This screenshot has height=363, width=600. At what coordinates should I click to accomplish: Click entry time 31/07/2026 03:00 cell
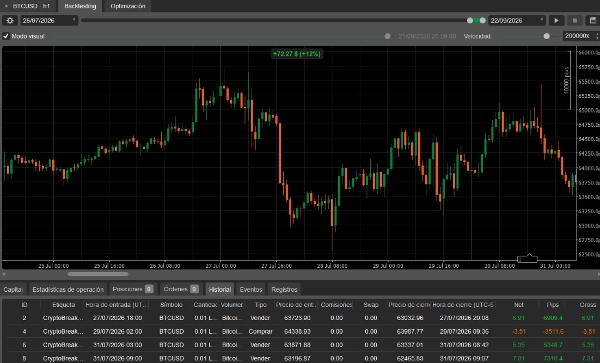(x=117, y=345)
